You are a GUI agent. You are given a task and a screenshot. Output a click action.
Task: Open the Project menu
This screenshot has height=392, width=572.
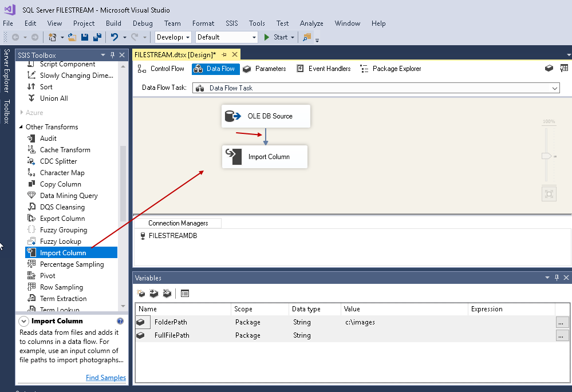click(x=84, y=23)
